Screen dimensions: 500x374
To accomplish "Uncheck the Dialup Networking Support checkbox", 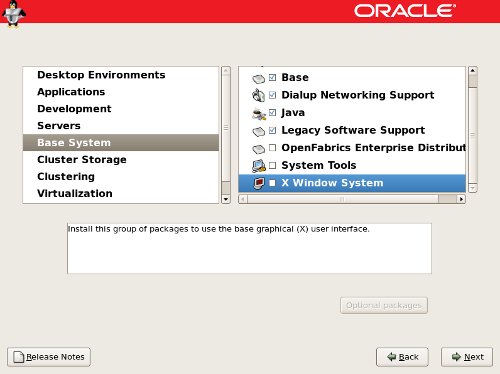I will pyautogui.click(x=272, y=95).
